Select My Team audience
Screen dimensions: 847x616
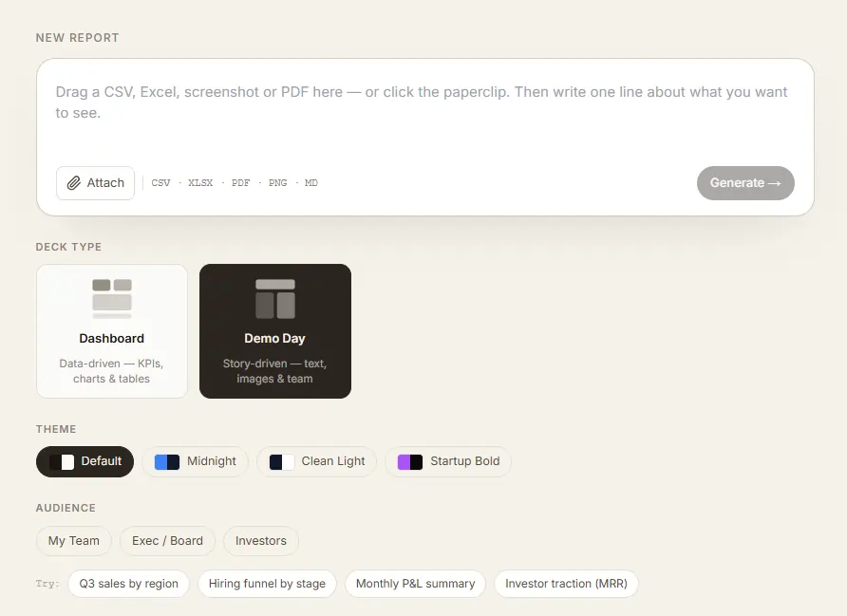point(74,541)
